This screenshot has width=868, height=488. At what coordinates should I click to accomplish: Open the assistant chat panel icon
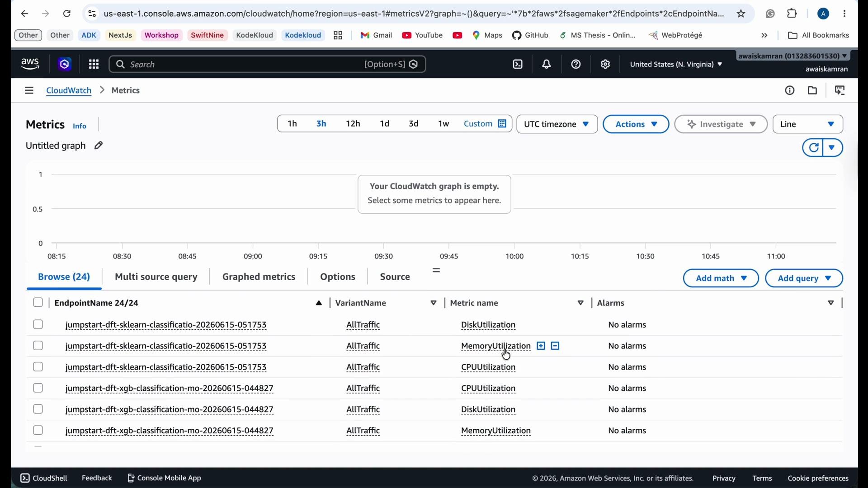840,90
